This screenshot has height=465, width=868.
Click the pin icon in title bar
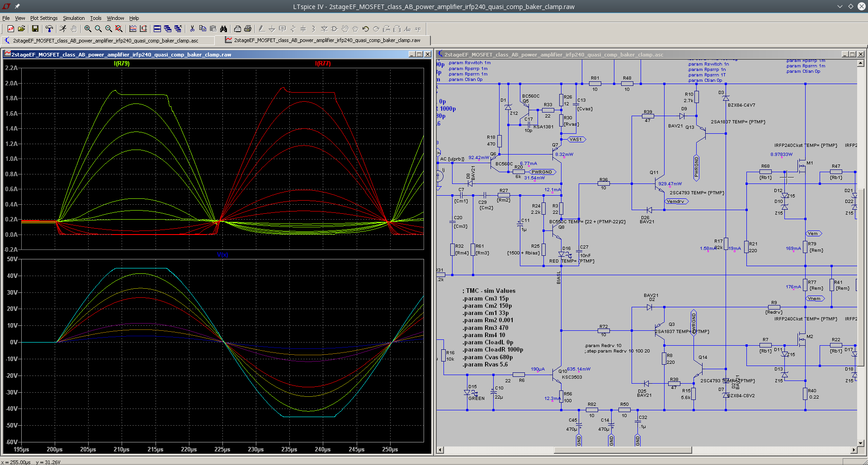coord(17,6)
